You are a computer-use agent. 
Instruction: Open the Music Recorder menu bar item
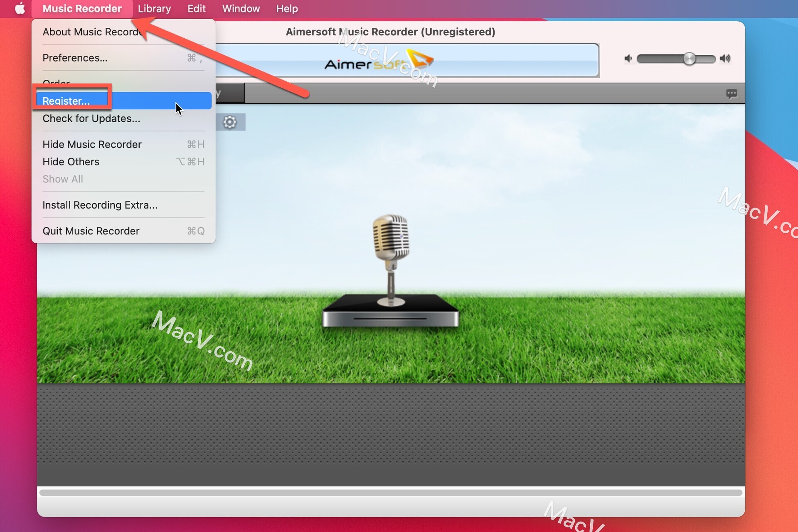click(x=82, y=8)
